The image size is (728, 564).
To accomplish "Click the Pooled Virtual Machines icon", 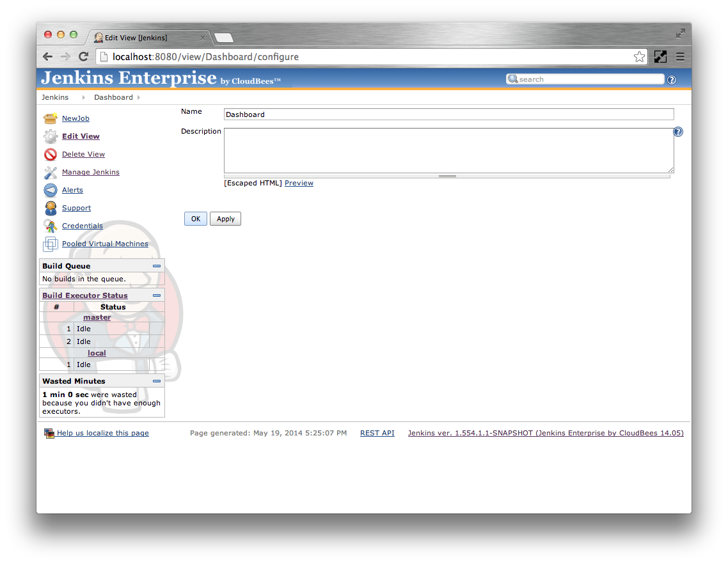I will (50, 244).
